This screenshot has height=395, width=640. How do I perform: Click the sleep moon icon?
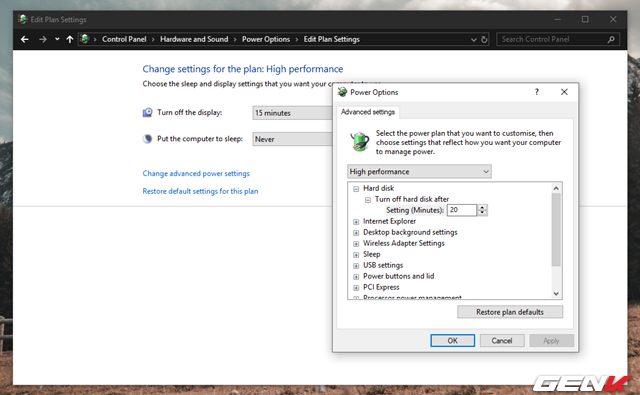[147, 139]
